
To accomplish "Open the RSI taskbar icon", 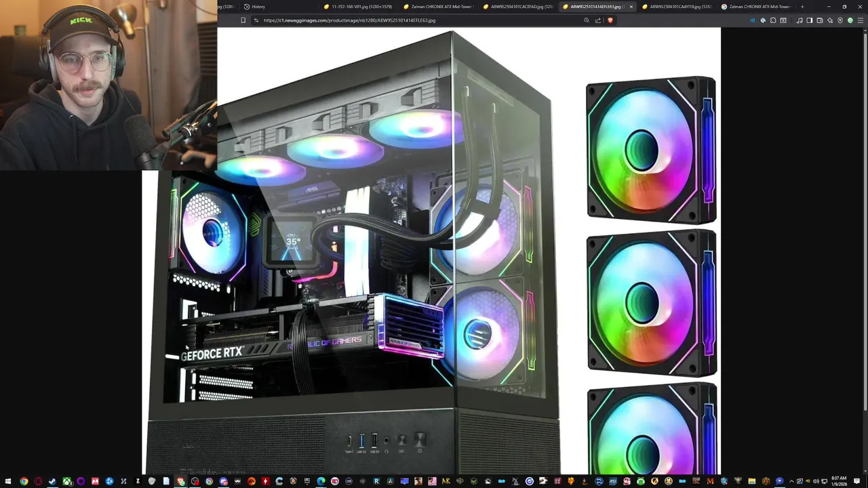I will pyautogui.click(x=612, y=481).
